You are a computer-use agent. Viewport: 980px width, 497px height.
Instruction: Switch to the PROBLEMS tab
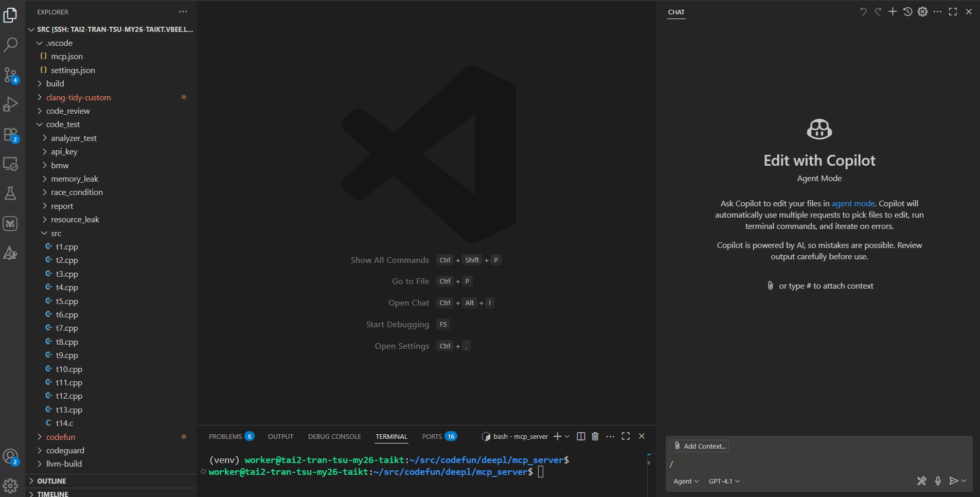(231, 436)
